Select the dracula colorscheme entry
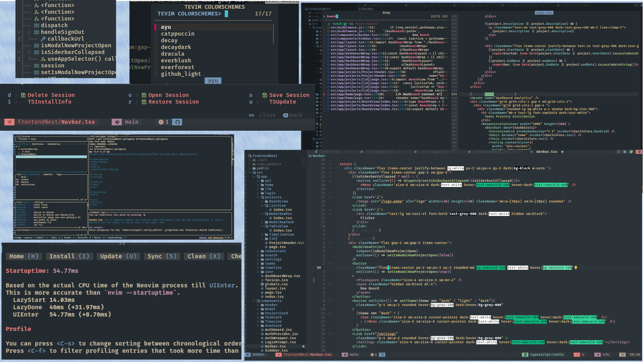 point(172,54)
